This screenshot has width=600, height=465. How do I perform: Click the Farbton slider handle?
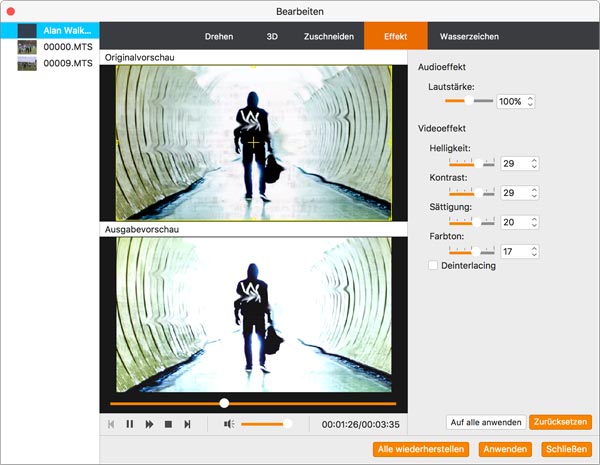point(475,251)
